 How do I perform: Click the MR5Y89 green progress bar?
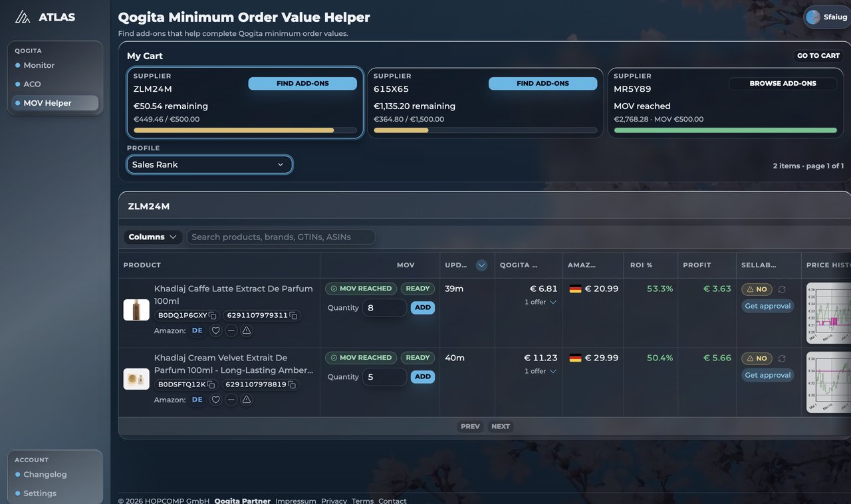[725, 130]
